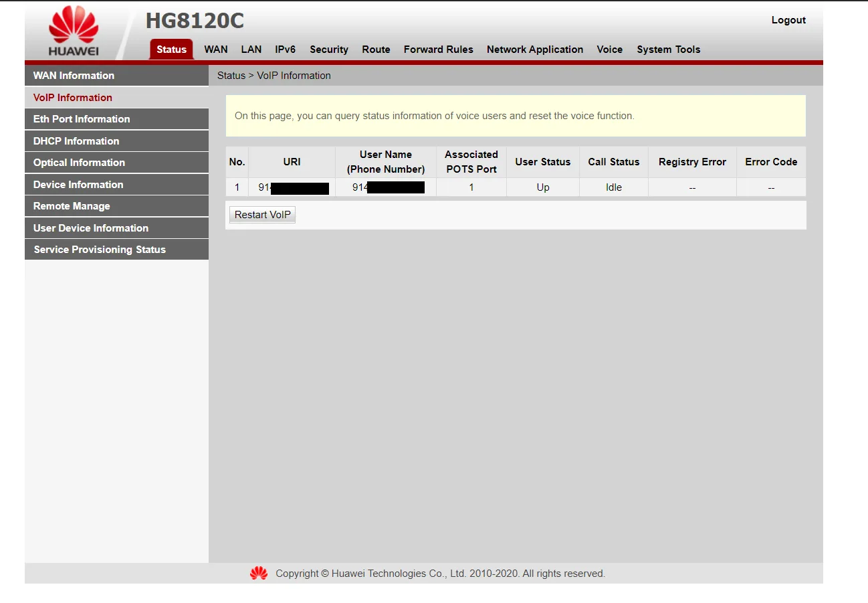Switch to the LAN tab

[x=251, y=50]
